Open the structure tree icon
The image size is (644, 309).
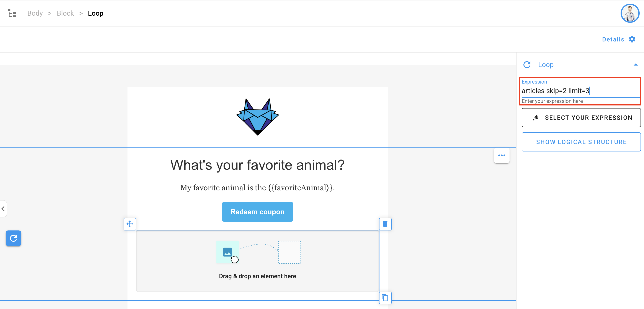(11, 13)
